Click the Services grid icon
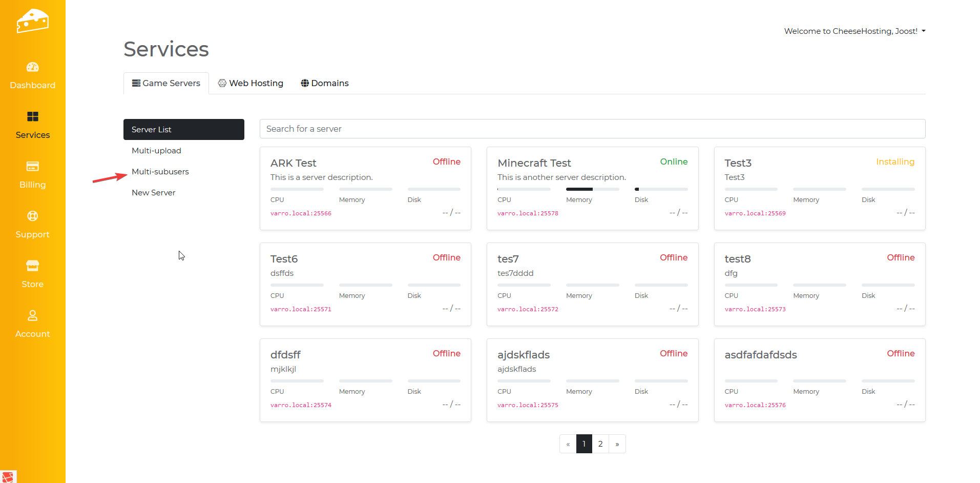 (x=32, y=117)
